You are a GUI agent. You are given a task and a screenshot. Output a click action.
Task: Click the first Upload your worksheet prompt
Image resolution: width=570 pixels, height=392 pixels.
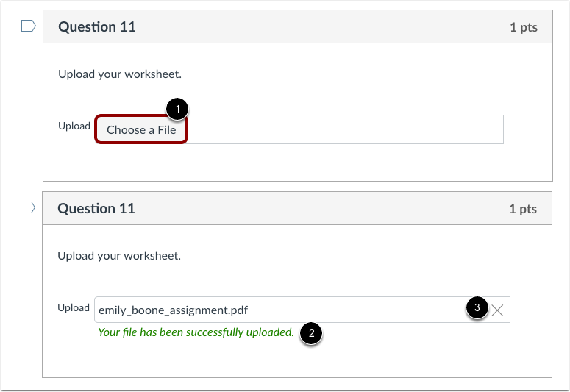(x=120, y=74)
